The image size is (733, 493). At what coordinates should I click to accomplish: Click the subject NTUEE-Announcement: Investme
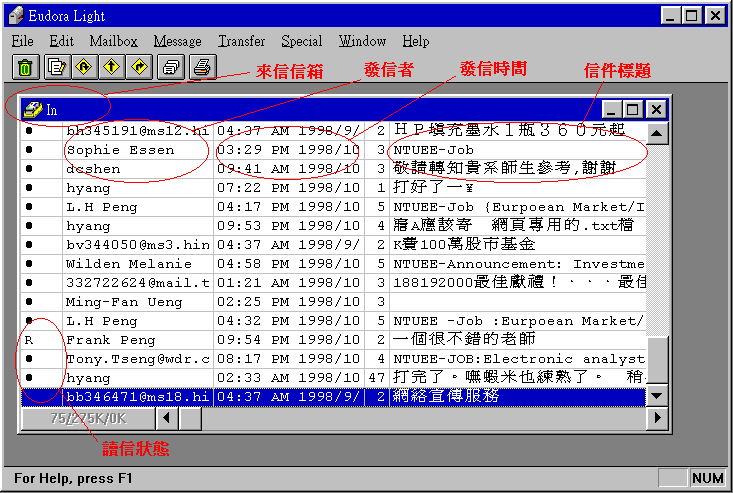pyautogui.click(x=518, y=264)
